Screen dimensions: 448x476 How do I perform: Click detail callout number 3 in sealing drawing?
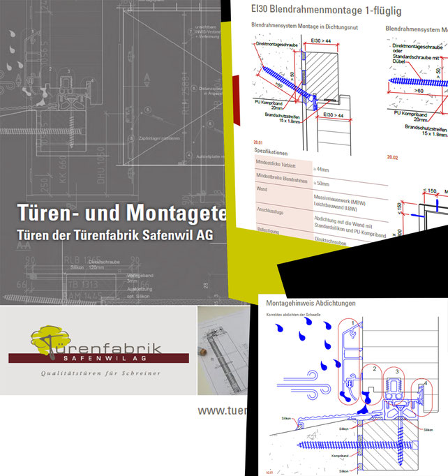(x=396, y=371)
